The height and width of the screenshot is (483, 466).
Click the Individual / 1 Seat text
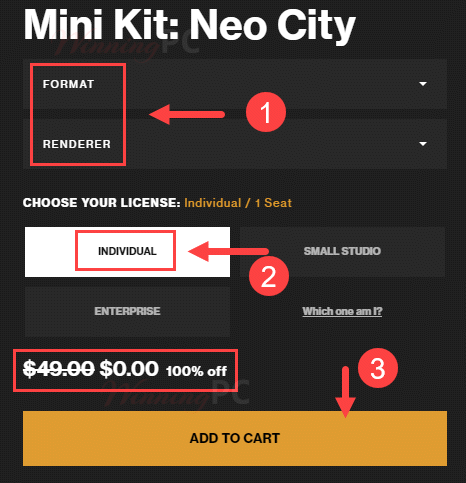tap(238, 203)
